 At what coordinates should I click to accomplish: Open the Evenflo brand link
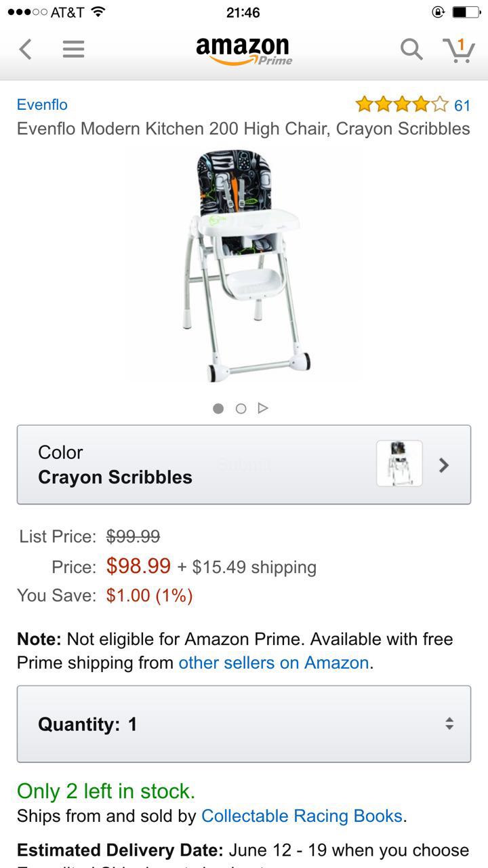tap(42, 104)
